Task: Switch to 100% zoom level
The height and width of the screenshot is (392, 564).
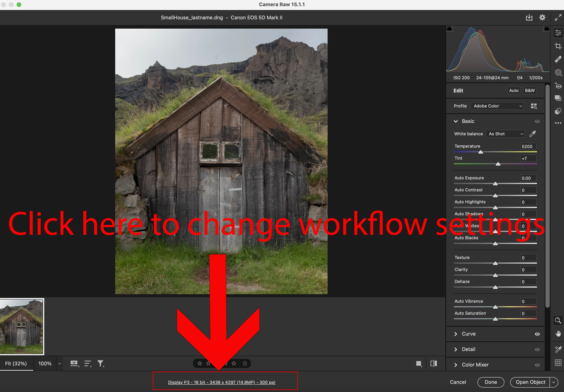Action: coord(45,364)
